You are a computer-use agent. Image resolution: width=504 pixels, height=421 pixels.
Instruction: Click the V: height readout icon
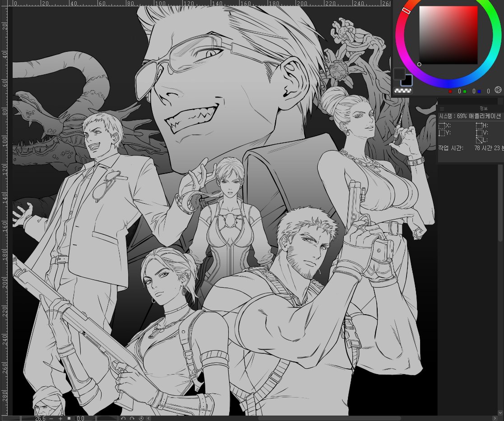pyautogui.click(x=479, y=133)
